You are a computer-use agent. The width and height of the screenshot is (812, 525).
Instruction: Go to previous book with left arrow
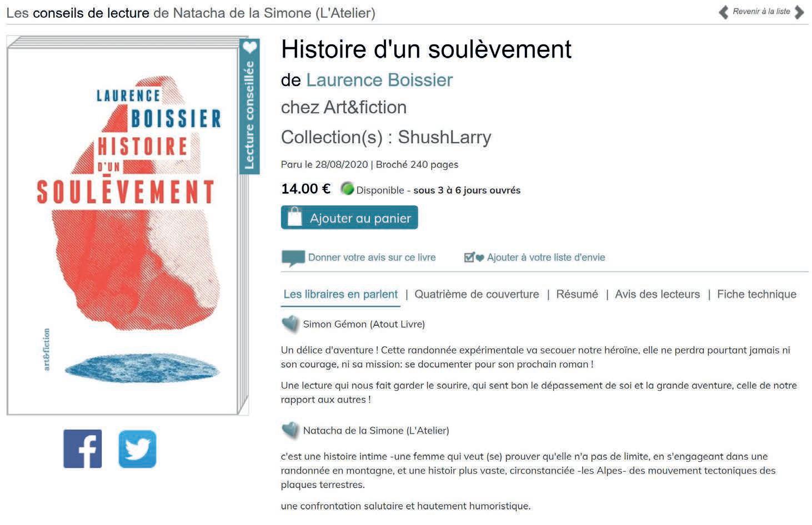point(723,12)
